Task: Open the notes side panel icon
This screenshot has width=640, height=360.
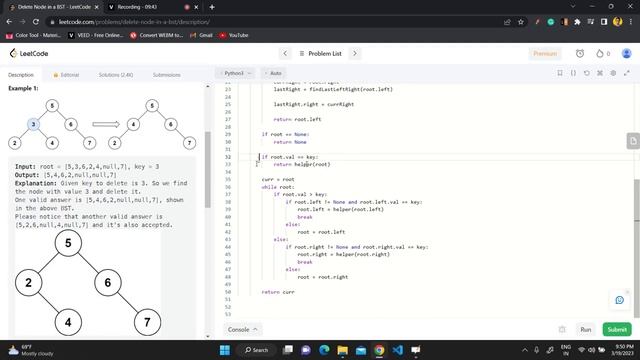Action: point(633,141)
